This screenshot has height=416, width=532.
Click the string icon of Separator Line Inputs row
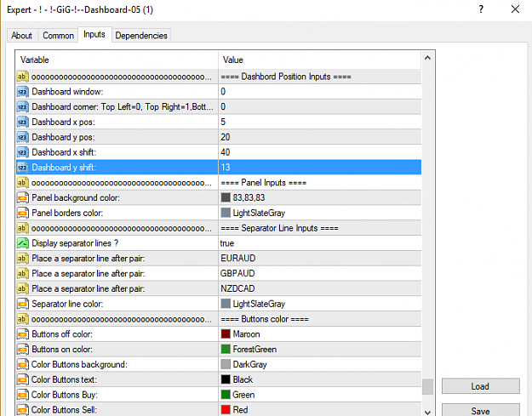[22, 228]
